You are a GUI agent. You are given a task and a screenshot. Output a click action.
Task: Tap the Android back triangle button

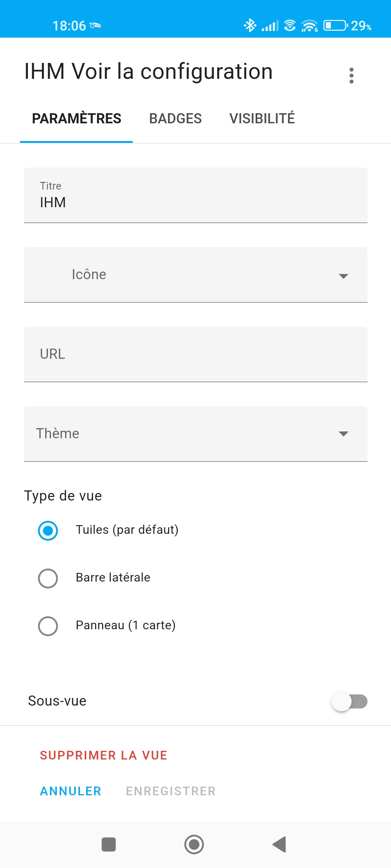pos(279,844)
